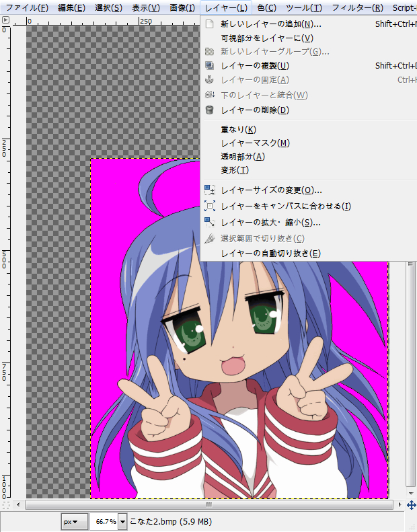Click the new layer page icon

210,24
